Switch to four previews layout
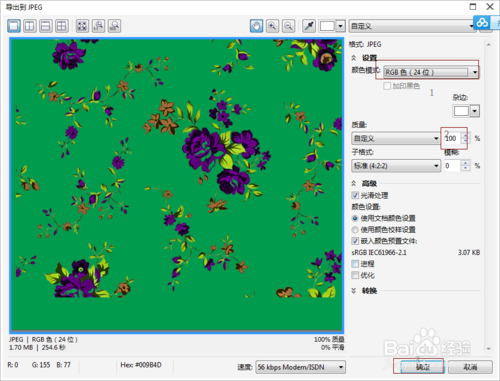This screenshot has width=500, height=381. coord(62,26)
